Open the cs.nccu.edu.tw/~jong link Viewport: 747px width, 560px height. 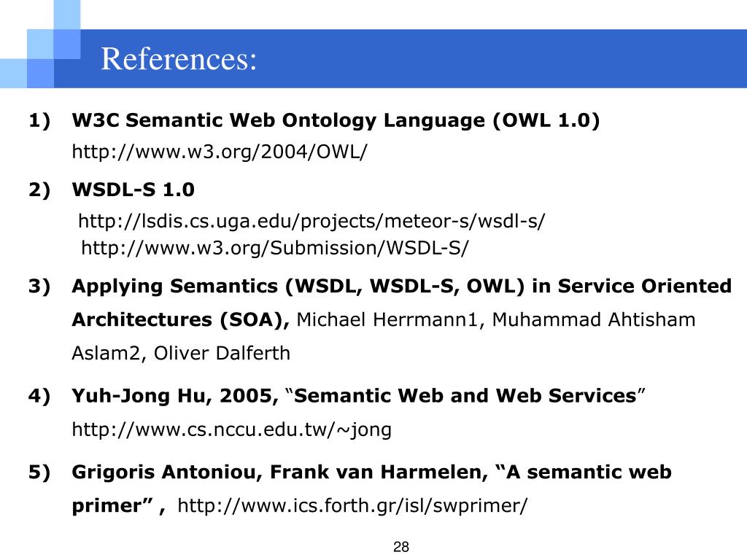231,429
